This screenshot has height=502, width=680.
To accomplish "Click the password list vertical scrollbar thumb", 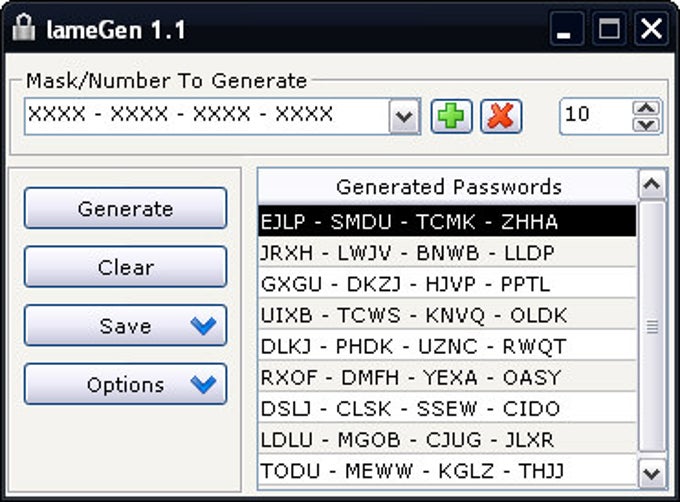I will [652, 326].
